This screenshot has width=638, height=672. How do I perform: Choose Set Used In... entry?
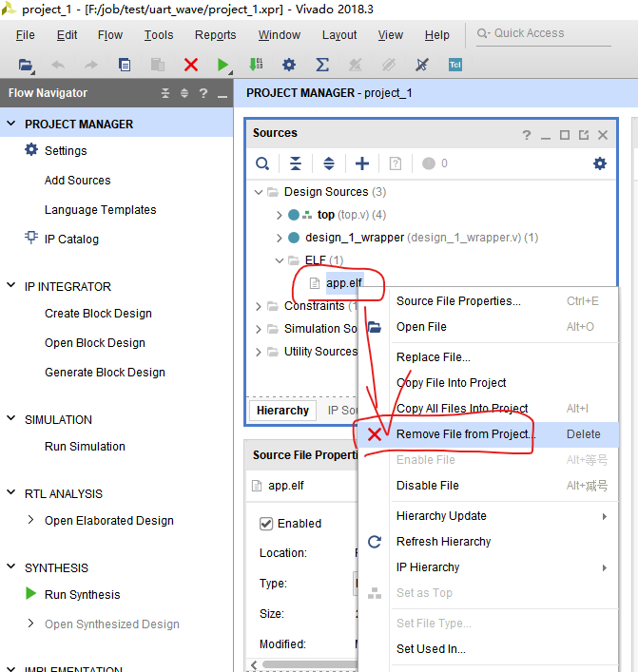coord(489,649)
